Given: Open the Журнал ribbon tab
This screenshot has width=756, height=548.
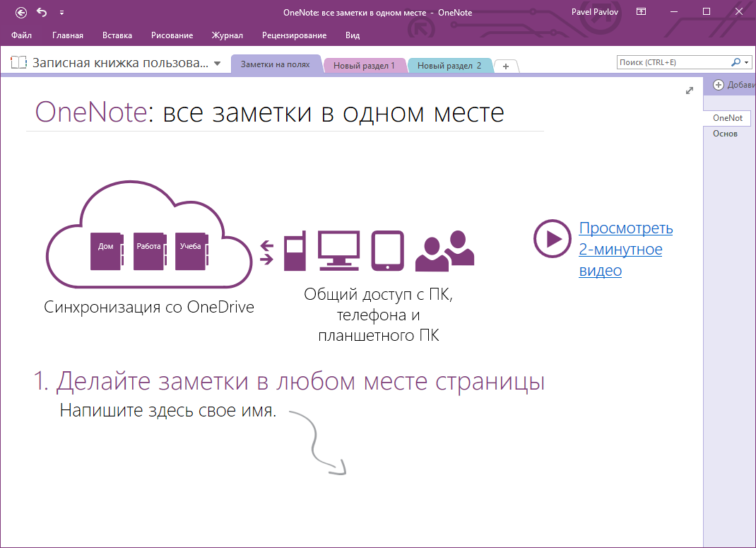Looking at the screenshot, I should click(x=227, y=35).
